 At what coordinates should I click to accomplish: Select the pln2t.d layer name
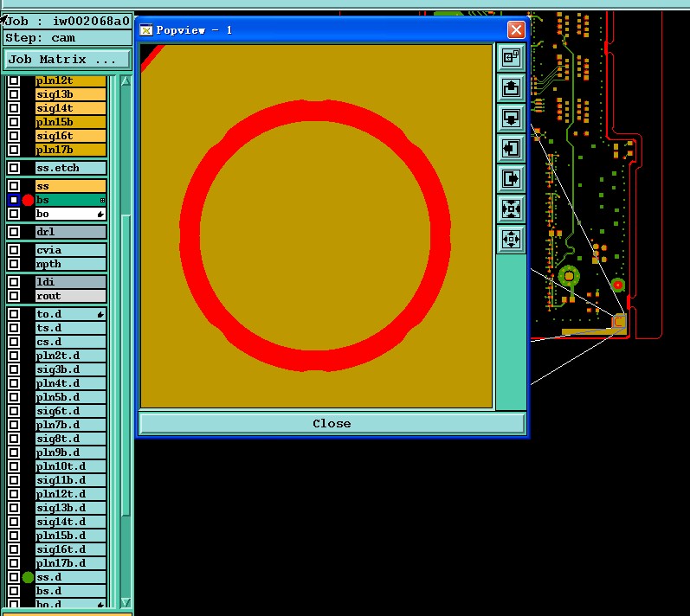click(x=70, y=356)
